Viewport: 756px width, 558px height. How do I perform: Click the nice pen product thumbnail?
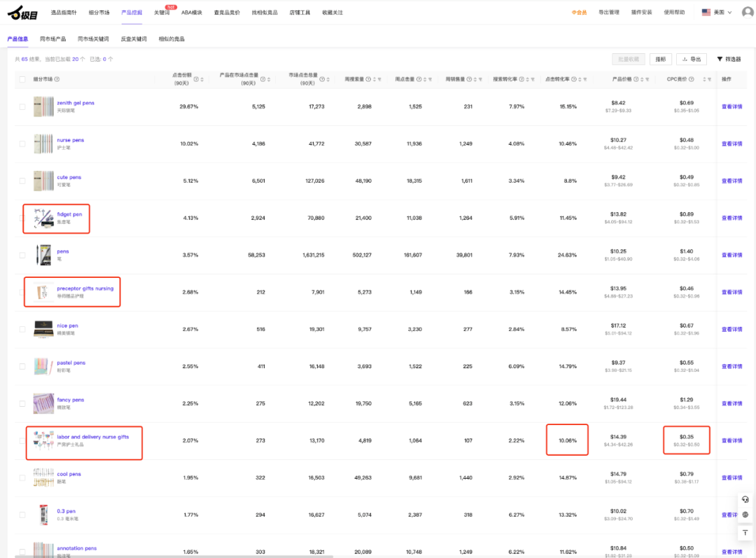pyautogui.click(x=43, y=329)
